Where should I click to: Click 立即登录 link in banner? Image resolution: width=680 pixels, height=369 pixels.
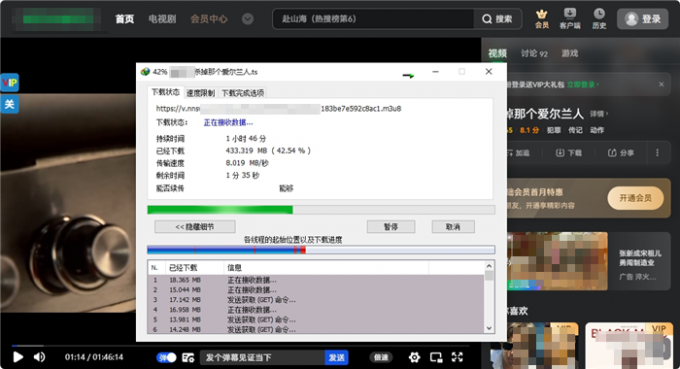(x=583, y=85)
